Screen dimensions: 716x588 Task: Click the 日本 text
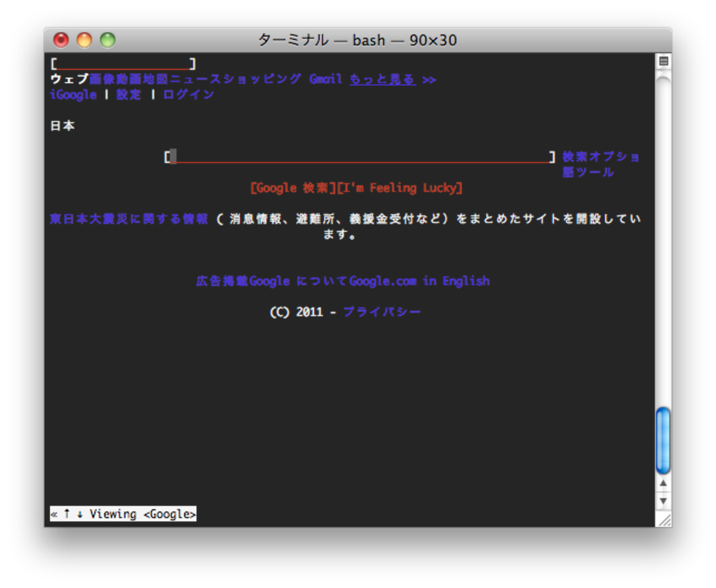(x=63, y=126)
